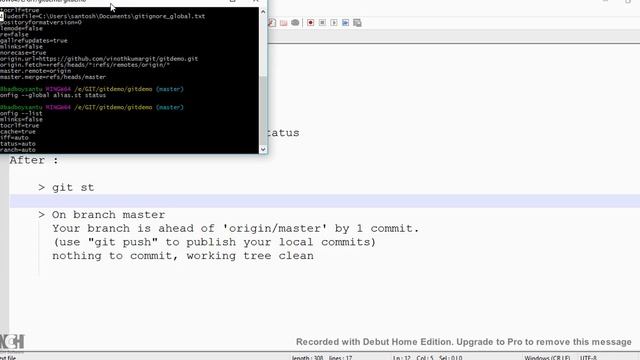The height and width of the screenshot is (360, 640).
Task: Click the 'config --list' command in terminal
Action: pos(21,113)
